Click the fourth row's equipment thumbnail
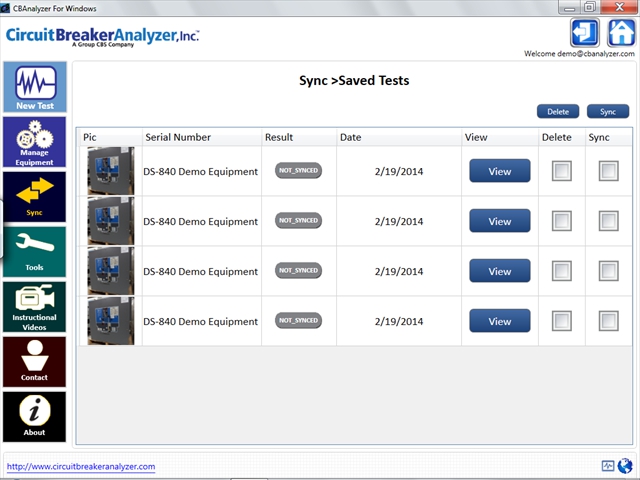 [111, 321]
